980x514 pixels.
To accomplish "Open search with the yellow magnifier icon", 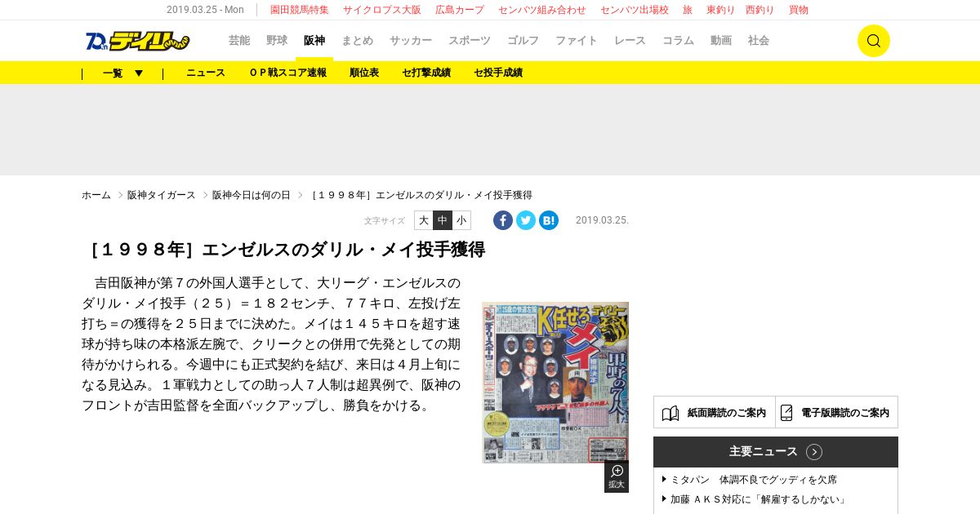I will 873,41.
